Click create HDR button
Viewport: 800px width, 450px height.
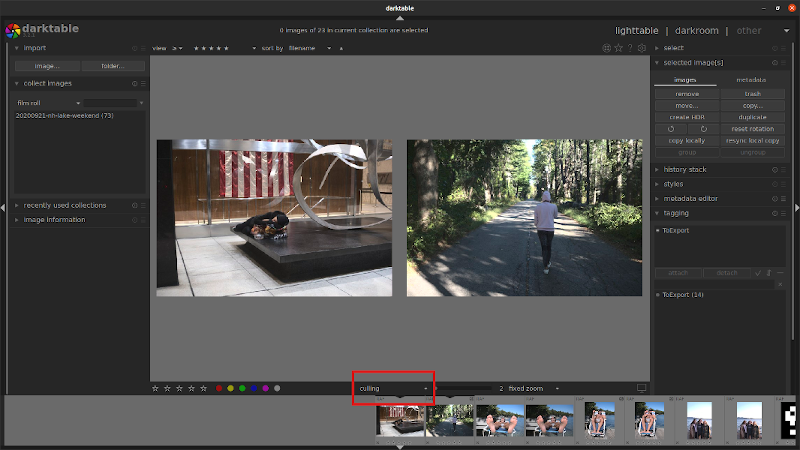tap(687, 117)
